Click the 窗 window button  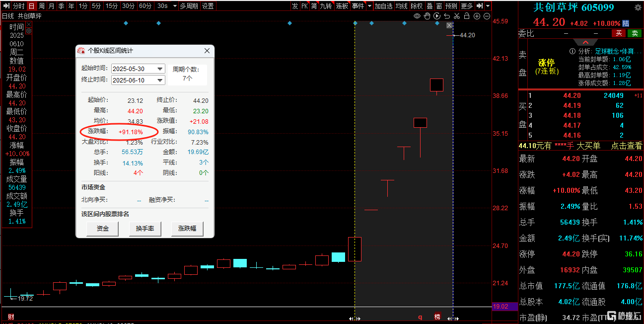coord(439,6)
